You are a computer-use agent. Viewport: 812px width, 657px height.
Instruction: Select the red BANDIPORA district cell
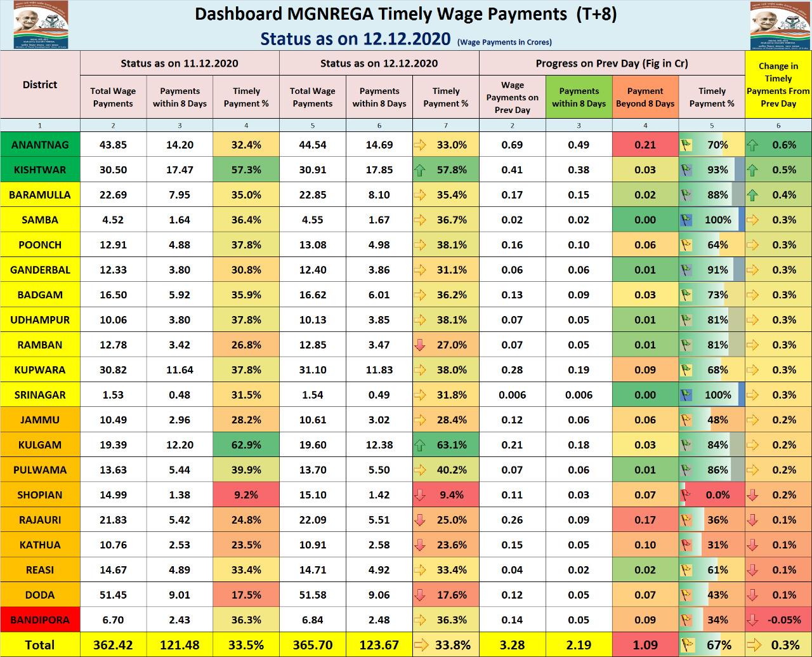pyautogui.click(x=40, y=620)
